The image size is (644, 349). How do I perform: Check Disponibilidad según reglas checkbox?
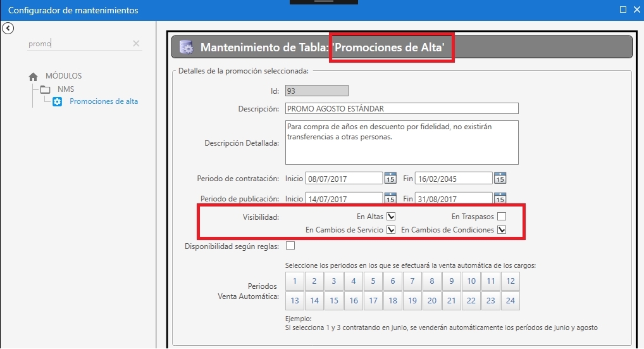pos(290,246)
